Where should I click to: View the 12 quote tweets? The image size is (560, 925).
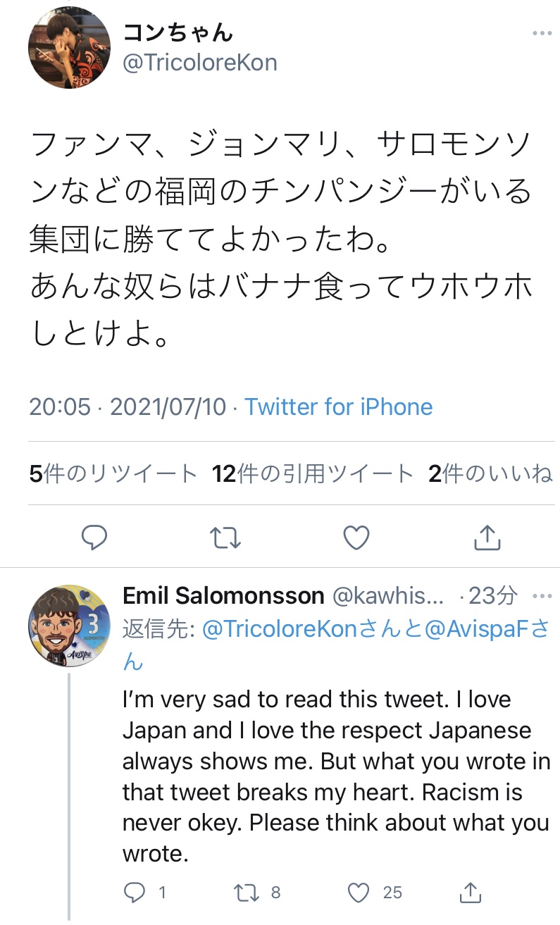click(313, 474)
